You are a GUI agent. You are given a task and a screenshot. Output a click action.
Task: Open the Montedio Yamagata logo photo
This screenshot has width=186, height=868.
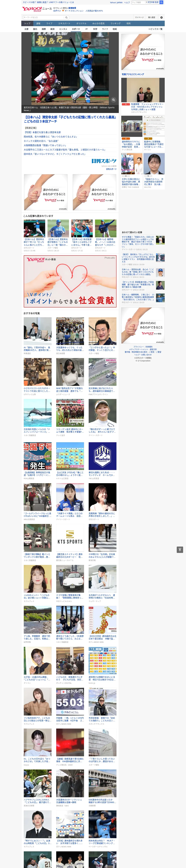pyautogui.click(x=102, y=456)
